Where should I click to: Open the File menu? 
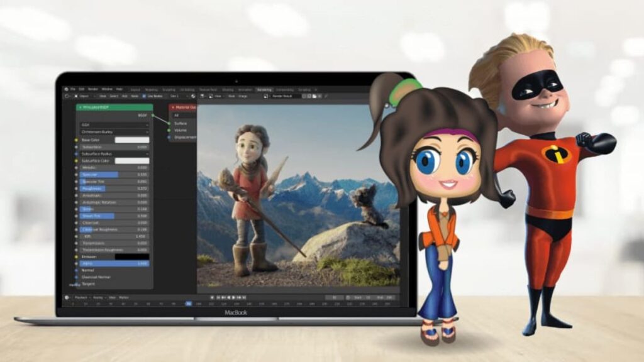click(x=73, y=89)
